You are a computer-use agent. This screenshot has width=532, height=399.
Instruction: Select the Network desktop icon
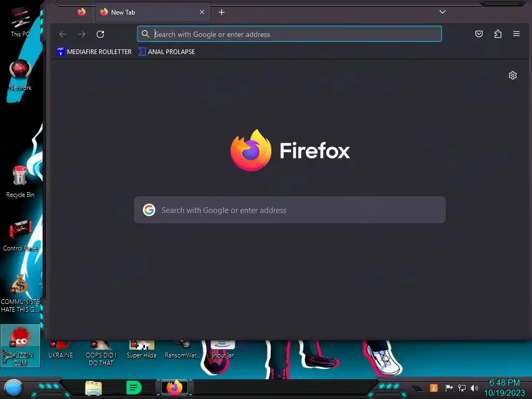20,75
